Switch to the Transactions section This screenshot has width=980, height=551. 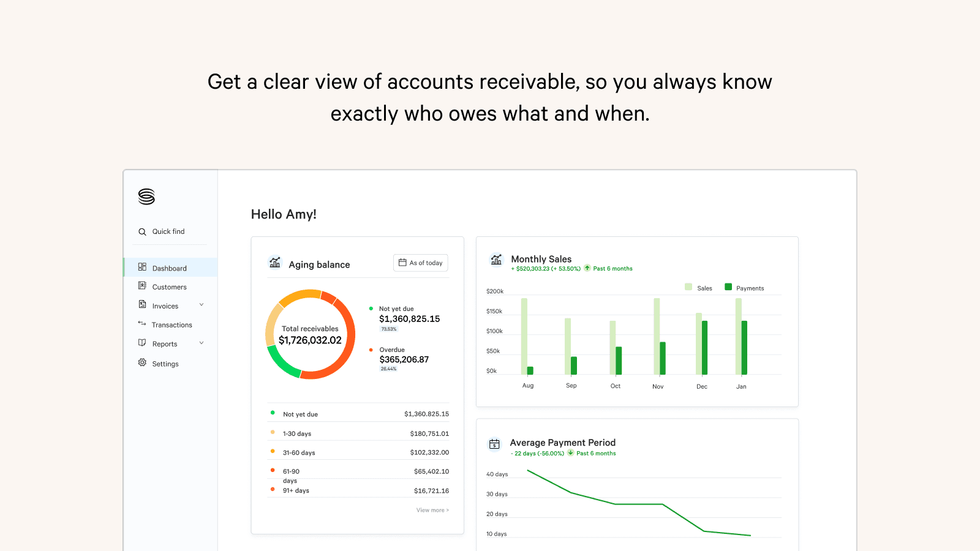coord(172,324)
